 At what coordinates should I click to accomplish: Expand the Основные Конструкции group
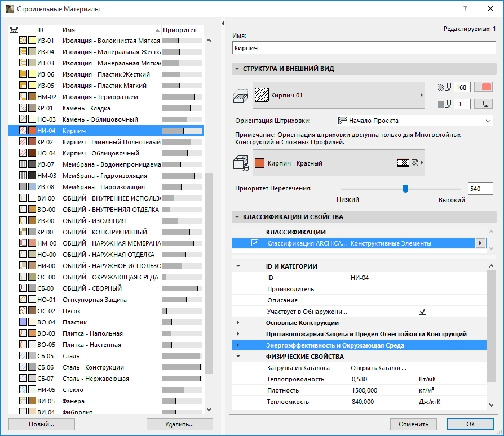pos(238,323)
